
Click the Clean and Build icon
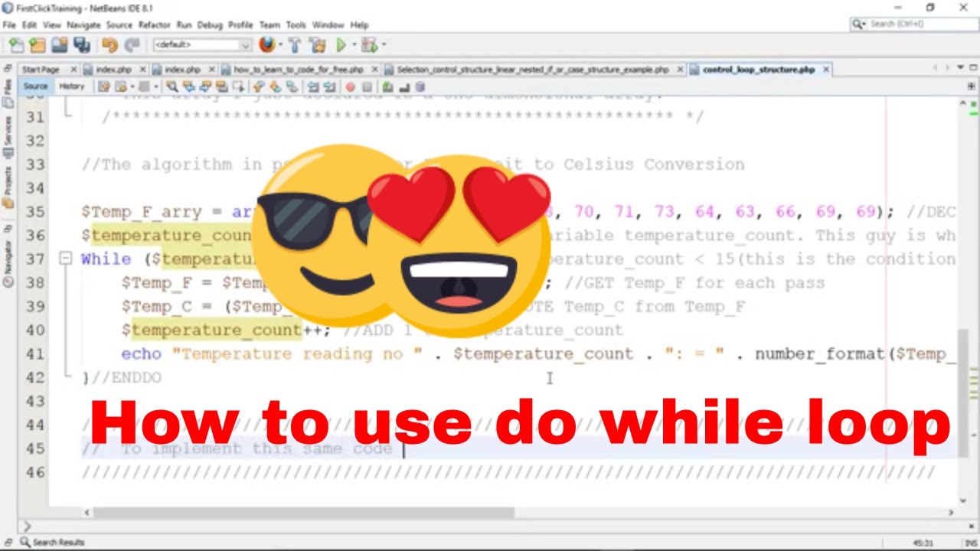[318, 45]
